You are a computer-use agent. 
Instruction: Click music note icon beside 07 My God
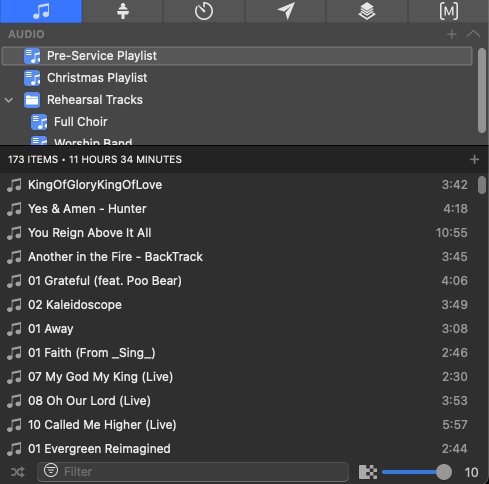pos(14,377)
